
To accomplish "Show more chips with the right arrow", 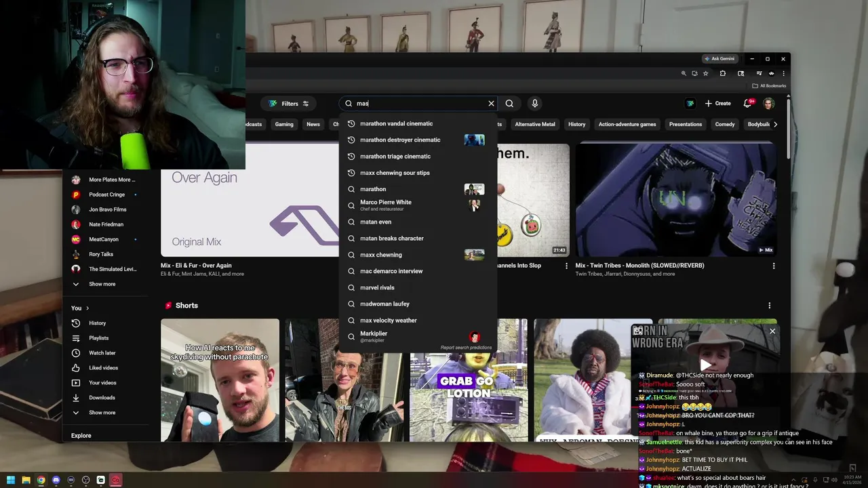I will point(775,125).
